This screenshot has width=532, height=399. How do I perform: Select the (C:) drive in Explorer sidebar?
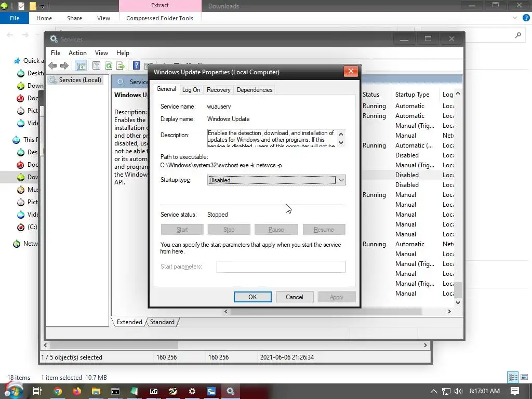tap(27, 227)
